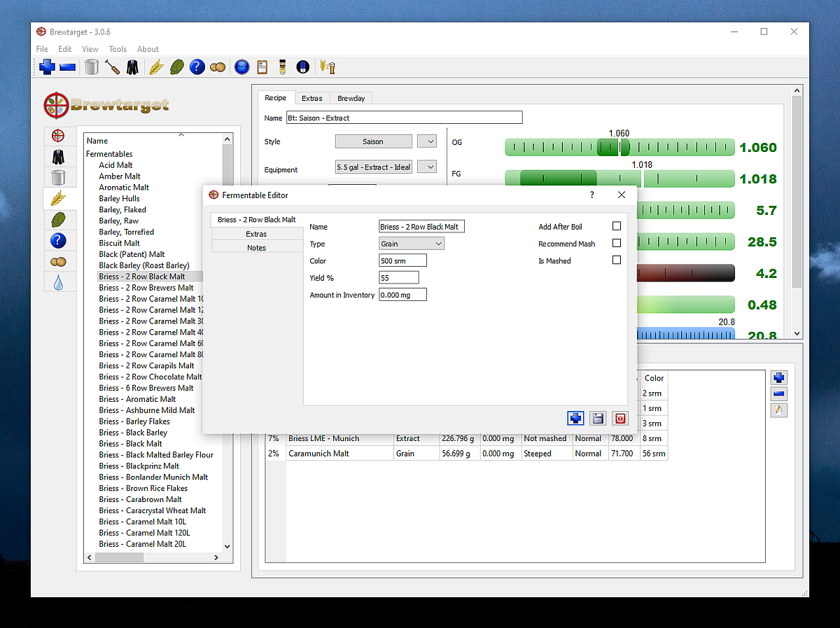
Task: Click the Color field showing 500 srm
Action: [402, 260]
